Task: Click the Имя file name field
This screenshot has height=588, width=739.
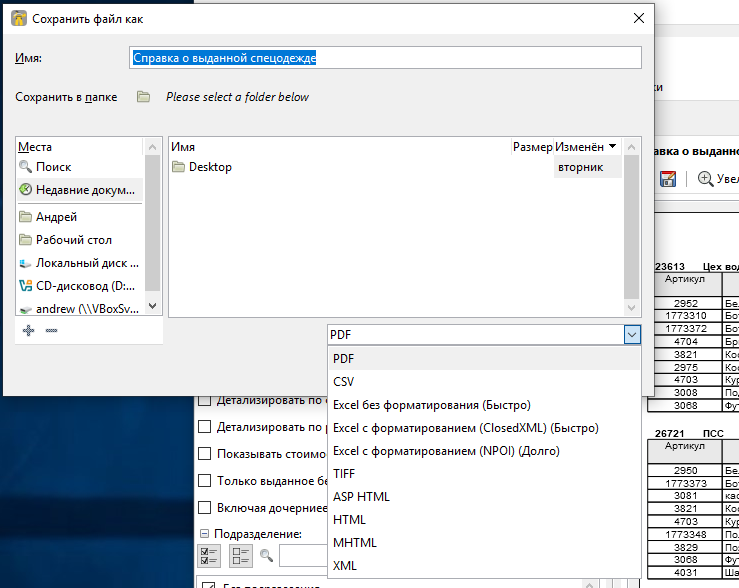Action: (x=385, y=58)
